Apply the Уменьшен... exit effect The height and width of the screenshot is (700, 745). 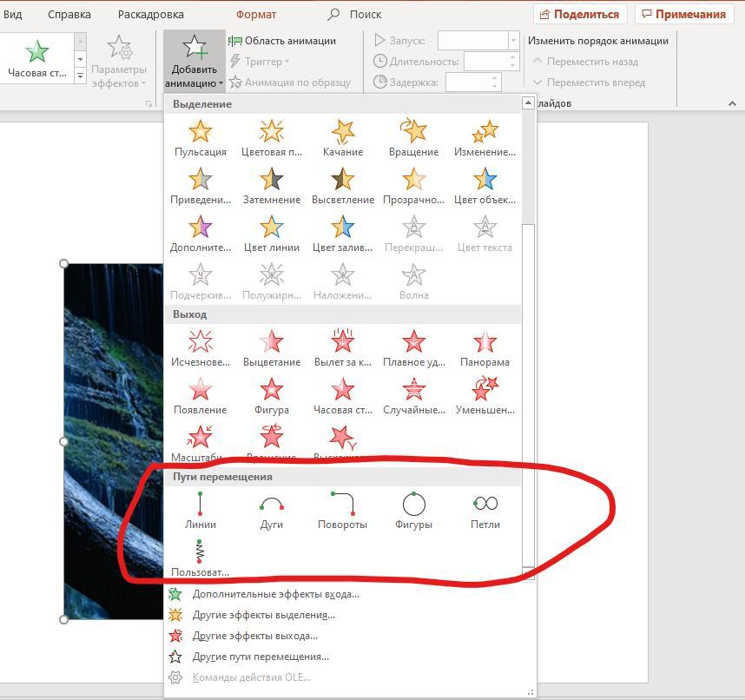click(x=485, y=396)
